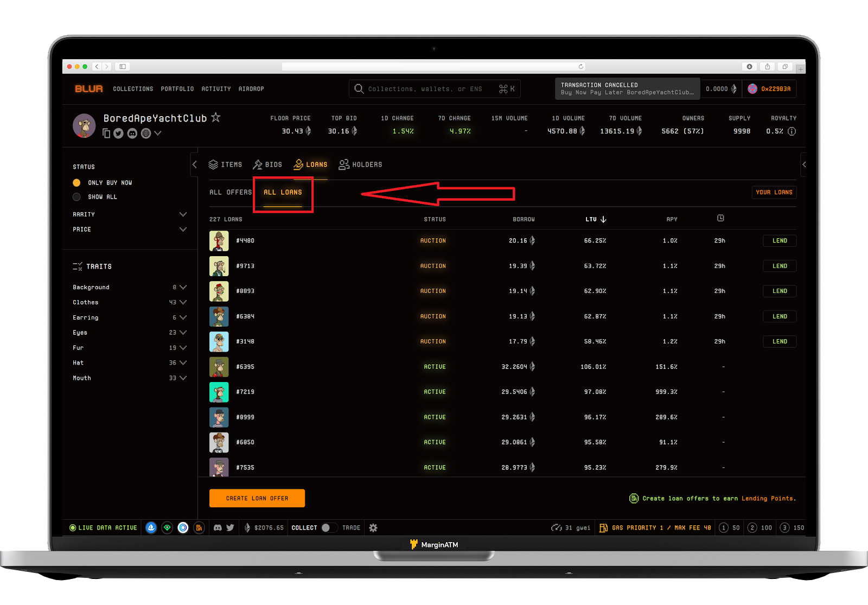The width and height of the screenshot is (868, 605).
Task: Expand the right side panel arrow
Action: 803,164
